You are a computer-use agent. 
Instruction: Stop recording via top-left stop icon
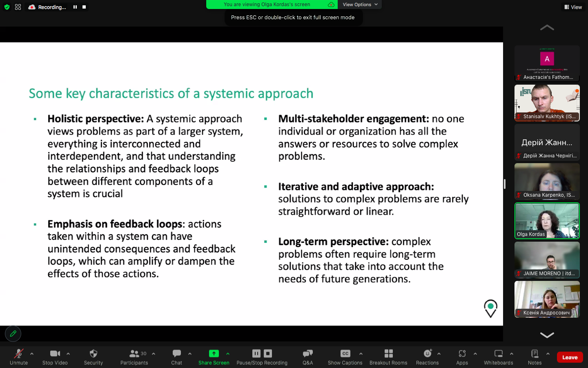tap(84, 7)
